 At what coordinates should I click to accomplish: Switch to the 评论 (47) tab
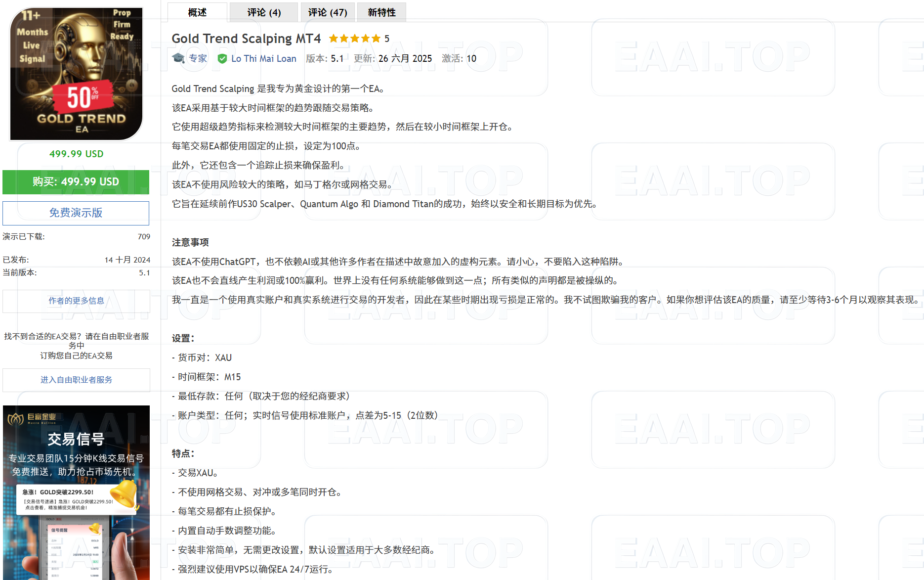328,12
